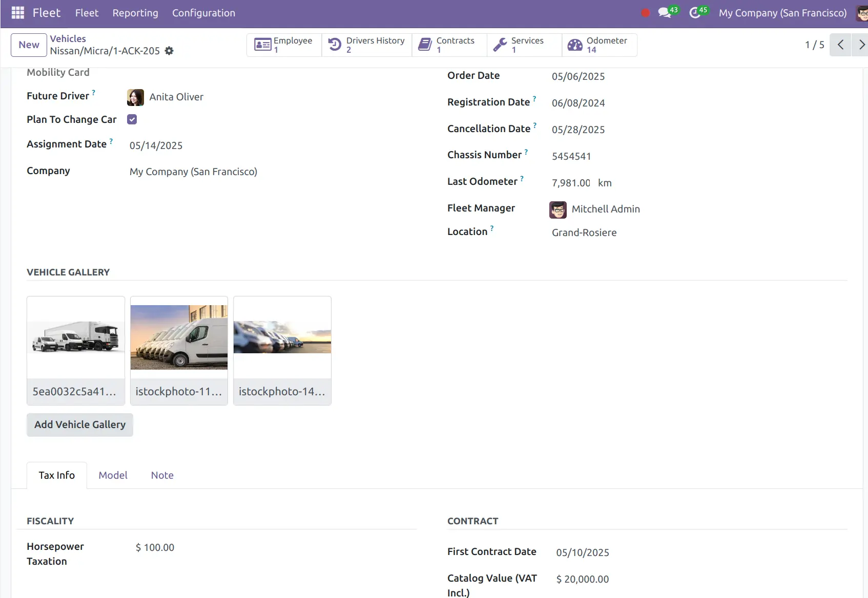The image size is (868, 598).
Task: Open the Fleet menu
Action: (87, 13)
